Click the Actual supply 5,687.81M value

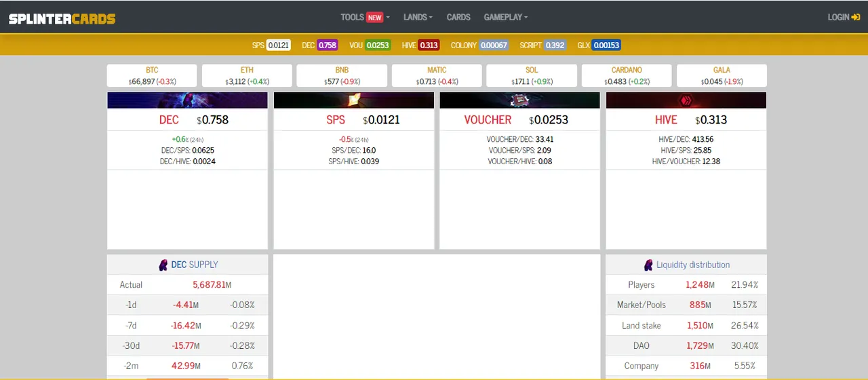tap(212, 285)
